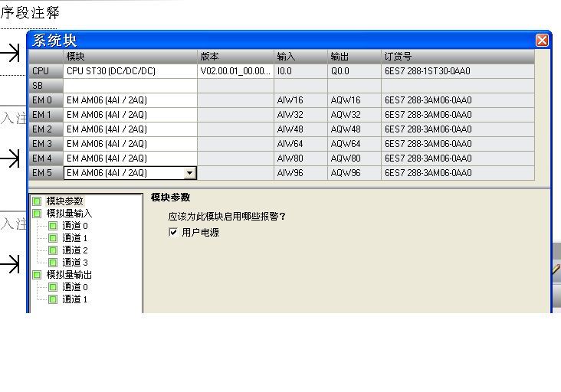The width and height of the screenshot is (561, 392).
Task: Select the EM 1 row header
Action: click(46, 115)
